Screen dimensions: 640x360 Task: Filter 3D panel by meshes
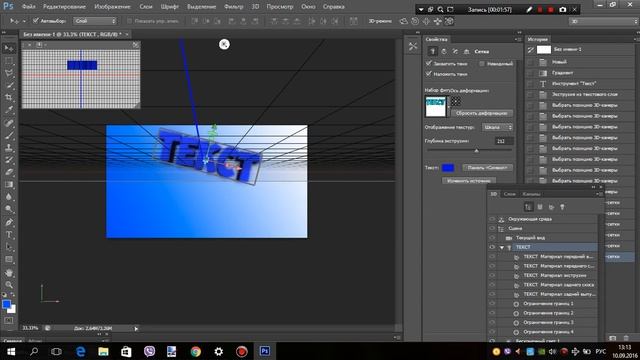540,207
